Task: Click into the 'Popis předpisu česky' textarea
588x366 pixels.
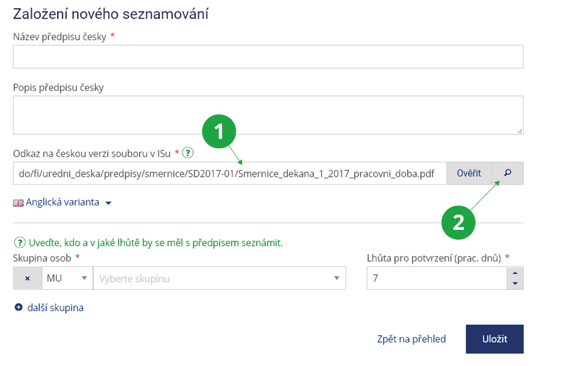Action: click(x=268, y=115)
